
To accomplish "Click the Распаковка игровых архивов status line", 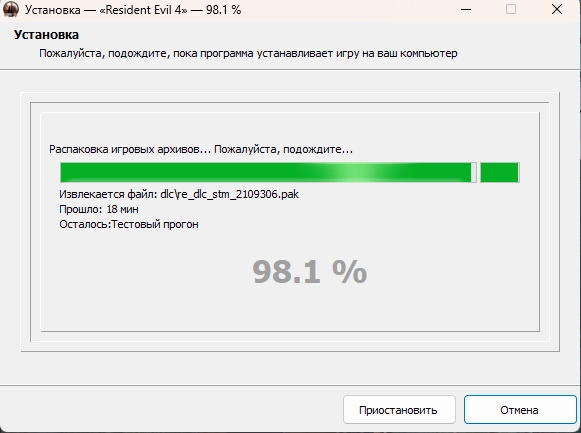I will (x=201, y=149).
